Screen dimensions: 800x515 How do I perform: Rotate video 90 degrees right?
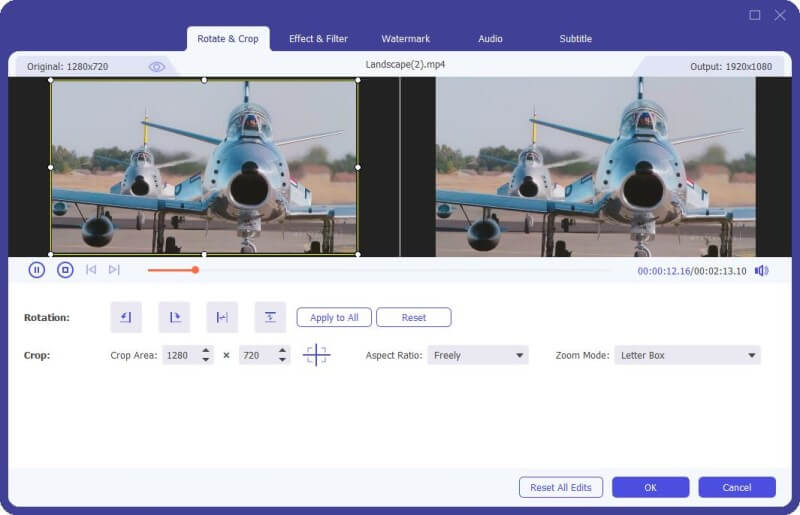click(x=174, y=317)
